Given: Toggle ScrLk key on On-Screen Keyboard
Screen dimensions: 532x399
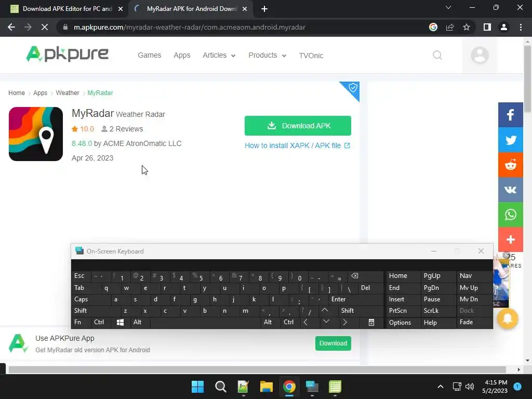Looking at the screenshot, I should [437, 311].
